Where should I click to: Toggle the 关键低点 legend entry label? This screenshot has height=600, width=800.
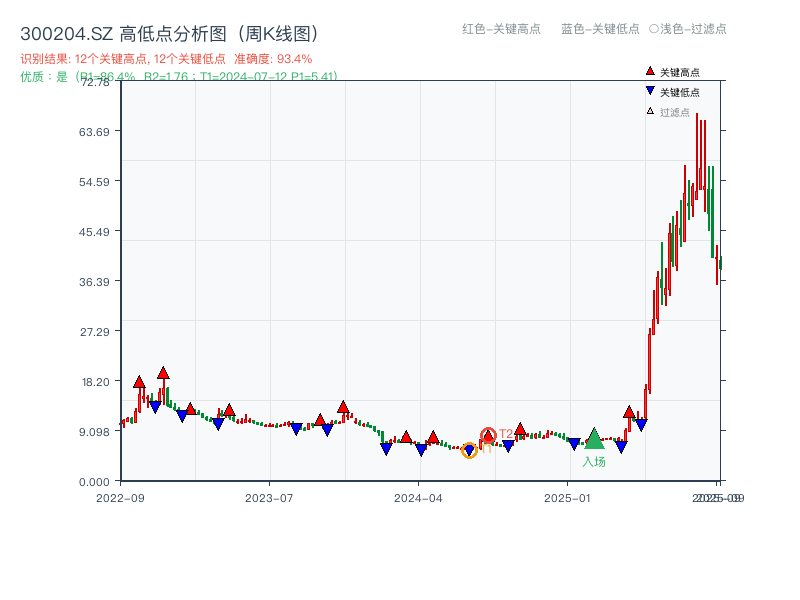680,92
